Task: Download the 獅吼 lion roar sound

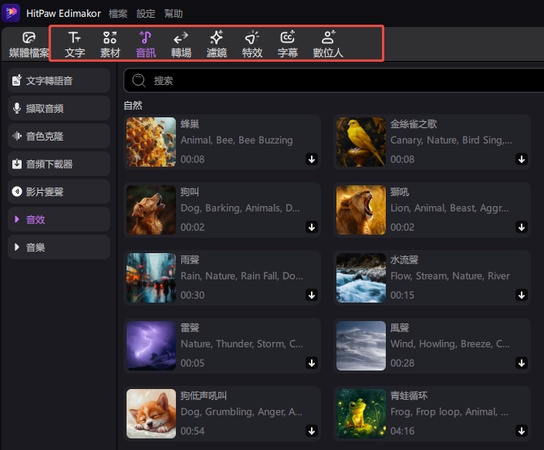Action: 521,227
